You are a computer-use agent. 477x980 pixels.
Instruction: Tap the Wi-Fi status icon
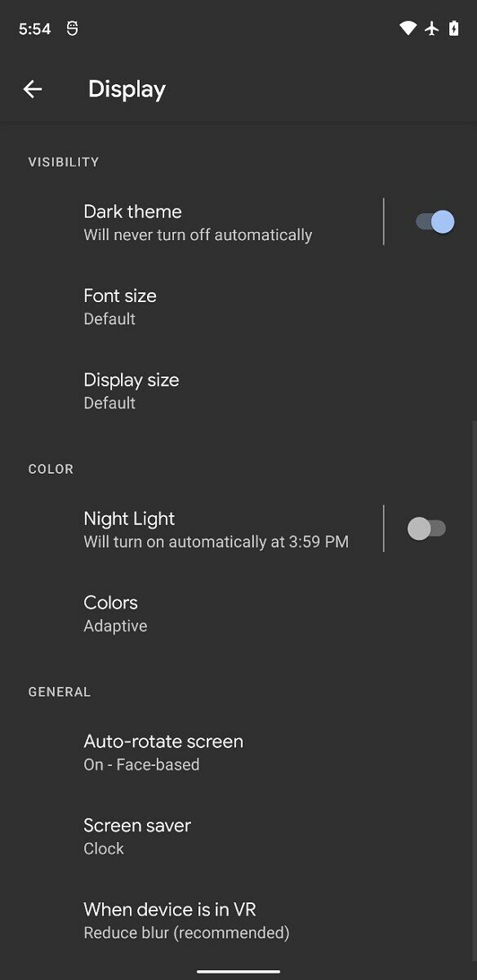coord(408,29)
